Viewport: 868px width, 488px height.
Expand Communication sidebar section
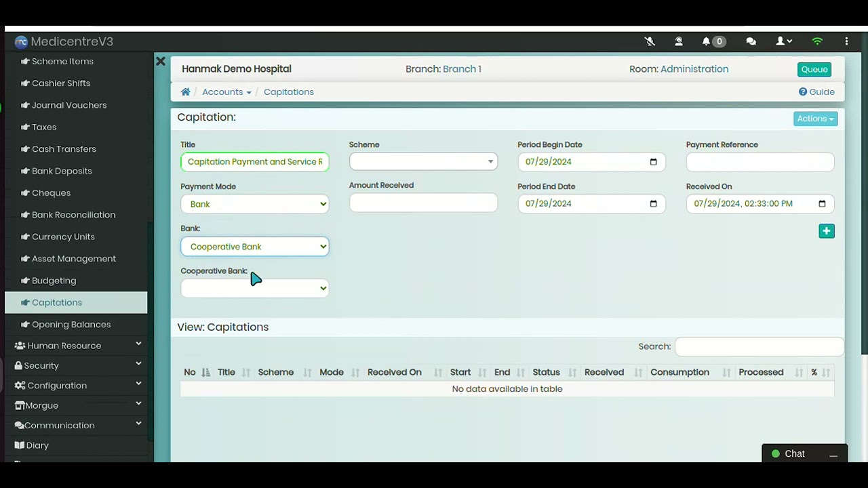point(76,426)
